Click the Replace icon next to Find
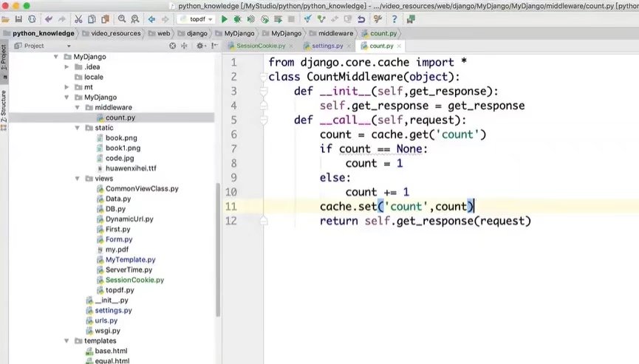Viewport: 639px width, 364px height. 135,19
